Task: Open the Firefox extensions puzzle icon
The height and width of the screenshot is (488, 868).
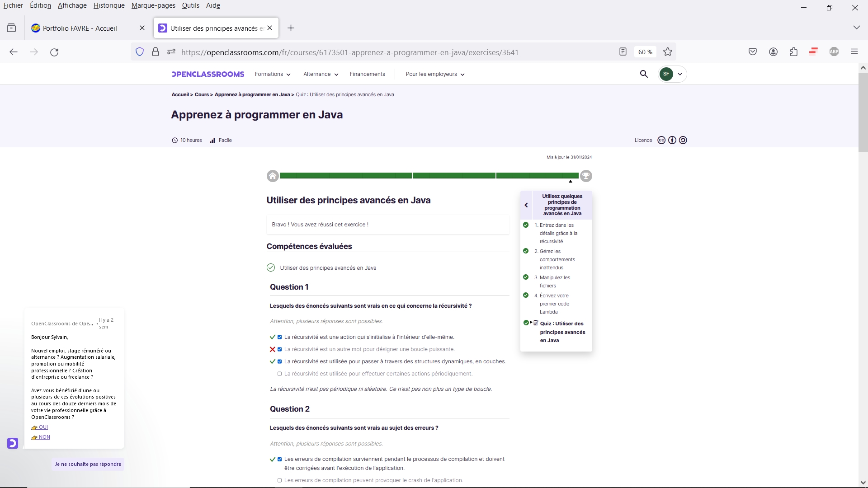Action: coord(794,52)
